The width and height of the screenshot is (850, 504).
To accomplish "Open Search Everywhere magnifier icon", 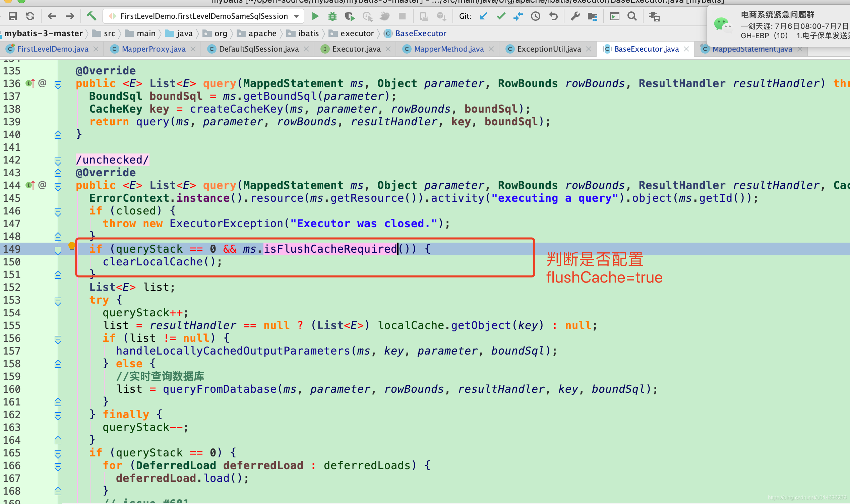I will [632, 16].
